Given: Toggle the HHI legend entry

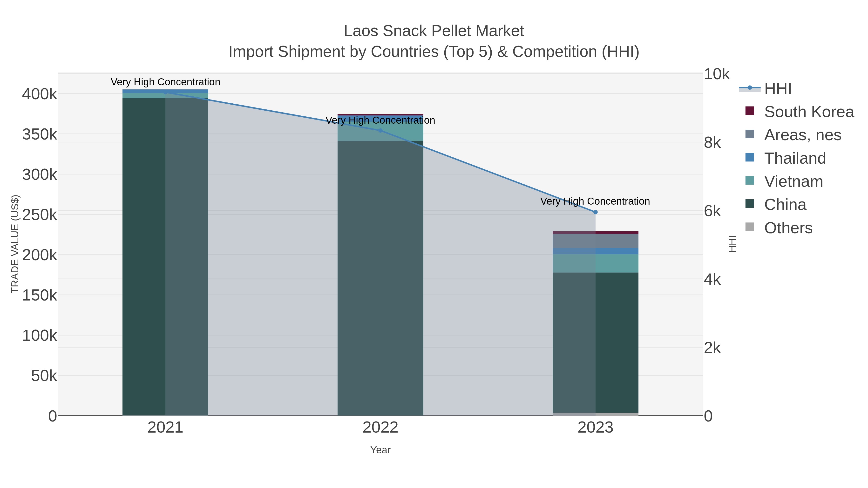Looking at the screenshot, I should click(765, 89).
